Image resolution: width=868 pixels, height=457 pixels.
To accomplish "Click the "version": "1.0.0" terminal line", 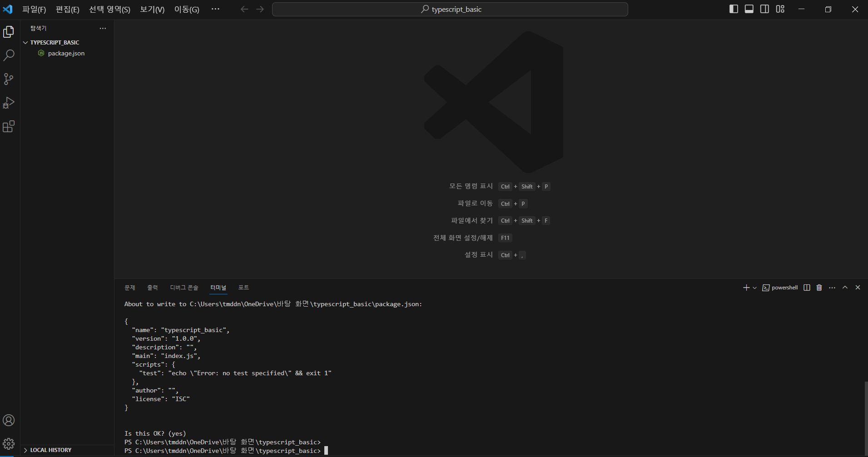I will click(166, 338).
